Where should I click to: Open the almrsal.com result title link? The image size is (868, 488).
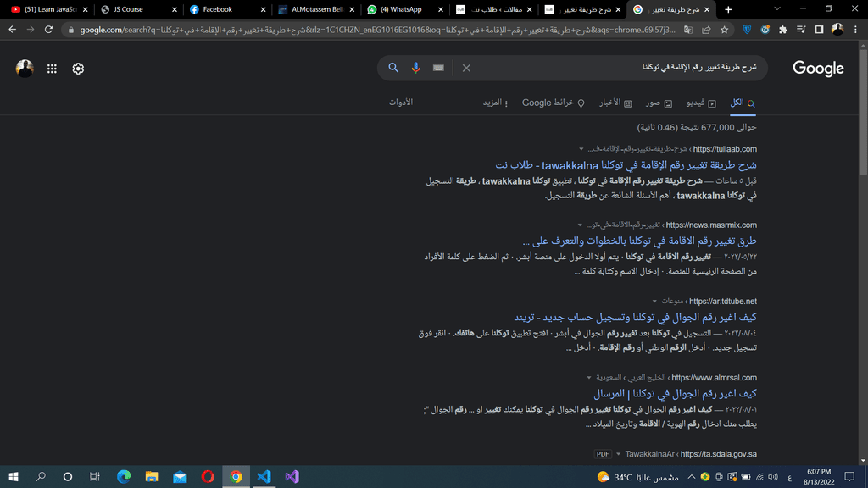tap(675, 393)
